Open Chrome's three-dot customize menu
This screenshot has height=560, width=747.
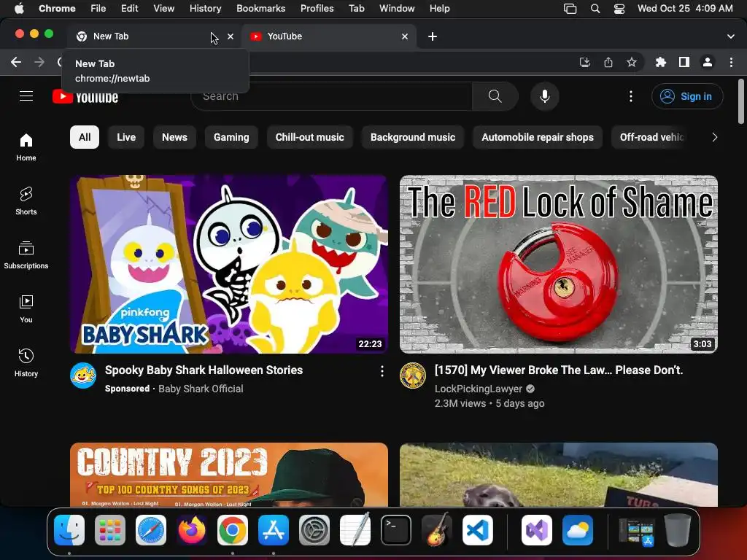pyautogui.click(x=731, y=62)
